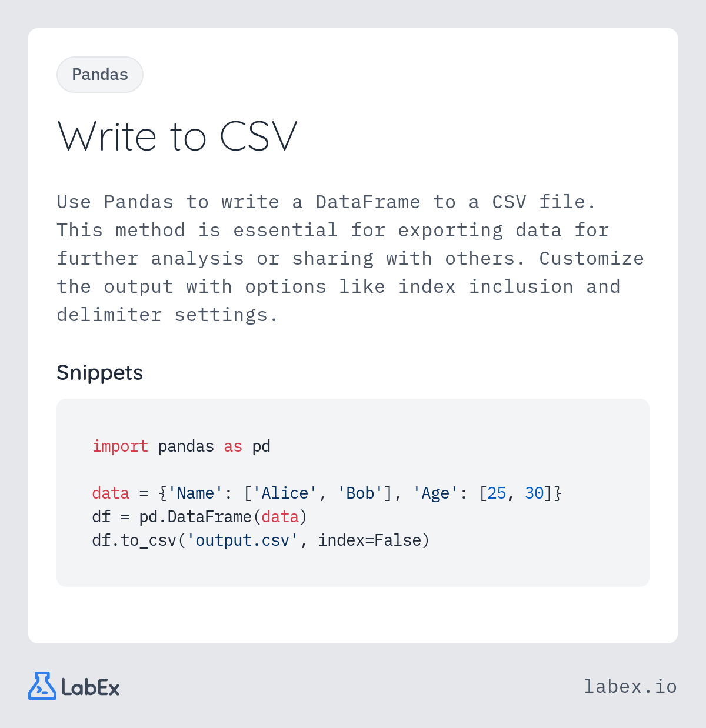
Task: Select the Pandas tag pill
Action: click(x=100, y=75)
